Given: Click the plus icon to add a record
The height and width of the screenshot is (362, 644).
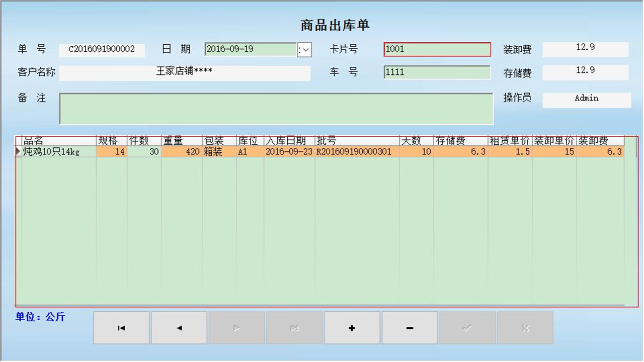Looking at the screenshot, I should pyautogui.click(x=352, y=328).
